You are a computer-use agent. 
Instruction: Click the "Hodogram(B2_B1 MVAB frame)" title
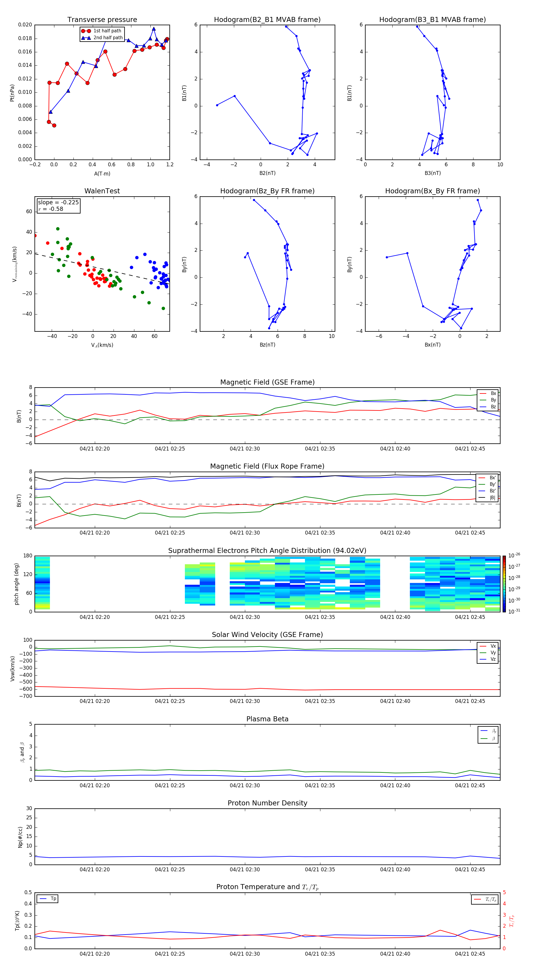(267, 19)
